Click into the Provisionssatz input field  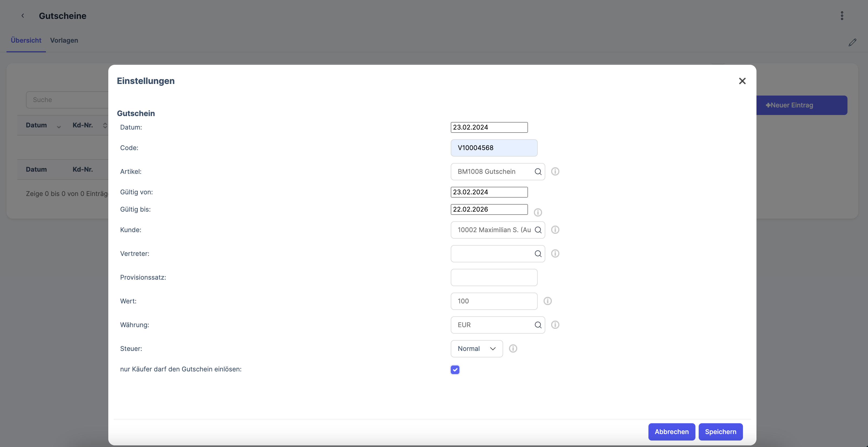tap(494, 277)
